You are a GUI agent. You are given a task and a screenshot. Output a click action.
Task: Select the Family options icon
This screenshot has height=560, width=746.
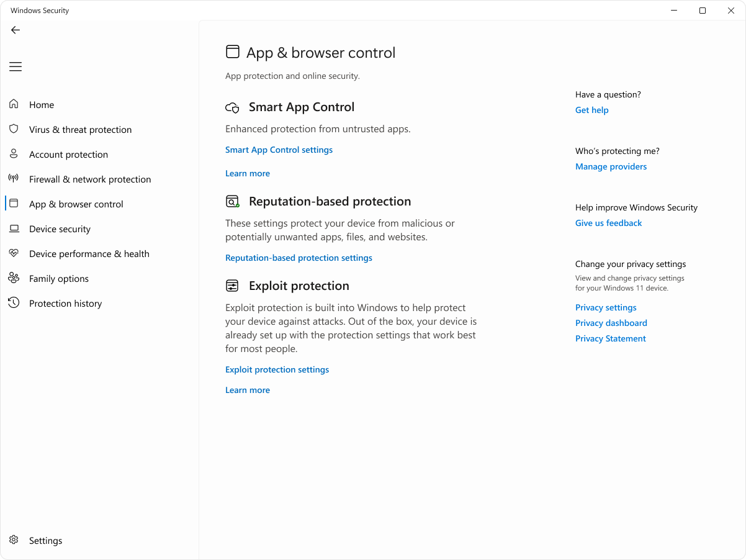13,278
